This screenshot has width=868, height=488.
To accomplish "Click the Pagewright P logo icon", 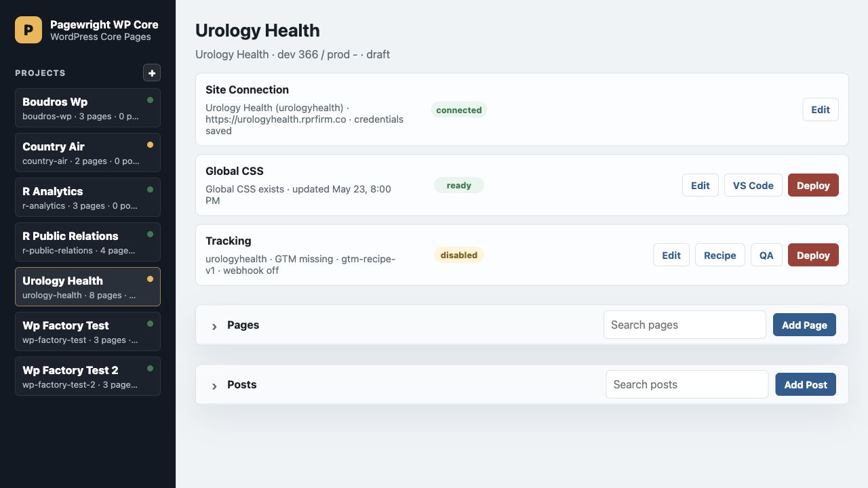I will 28,30.
